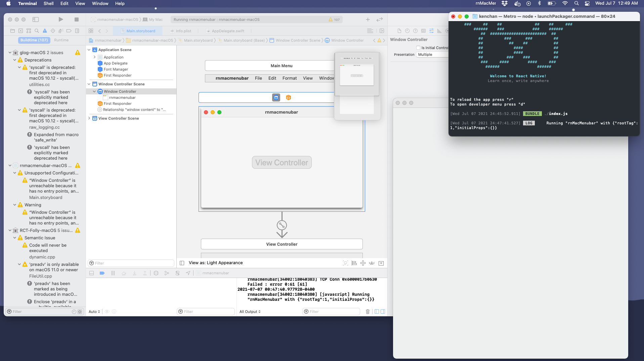This screenshot has width=644, height=361.
Task: Collapse the Deprecations group
Action: [14, 60]
